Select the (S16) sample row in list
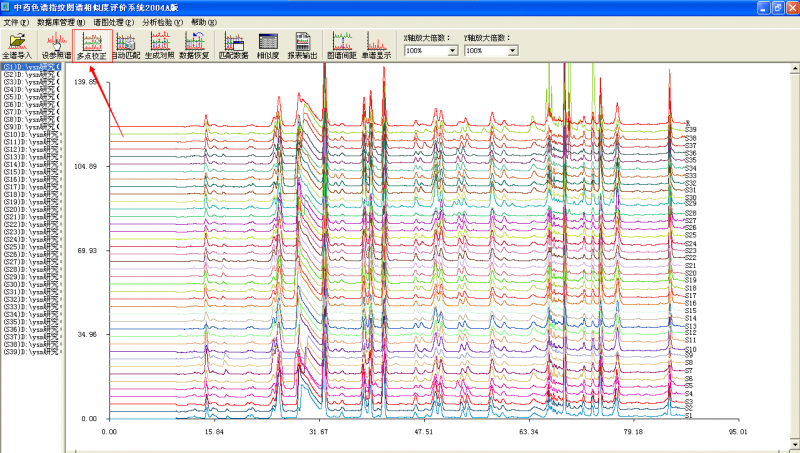 (x=31, y=179)
